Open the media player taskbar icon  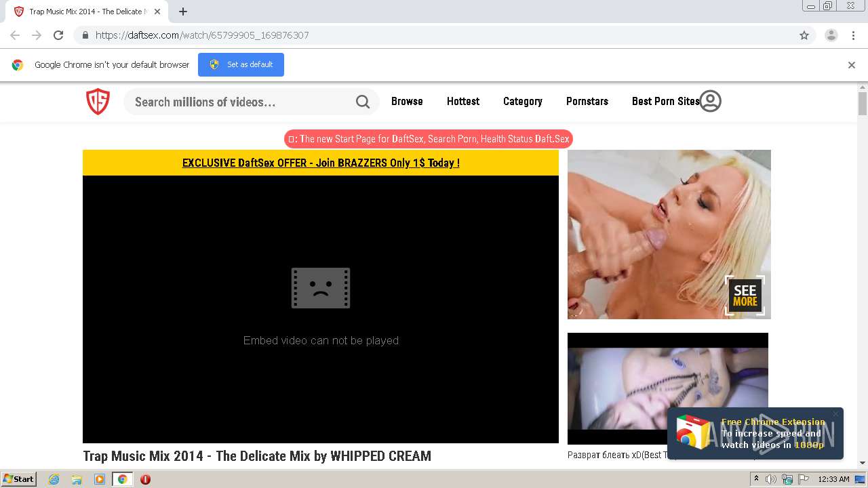coord(100,479)
